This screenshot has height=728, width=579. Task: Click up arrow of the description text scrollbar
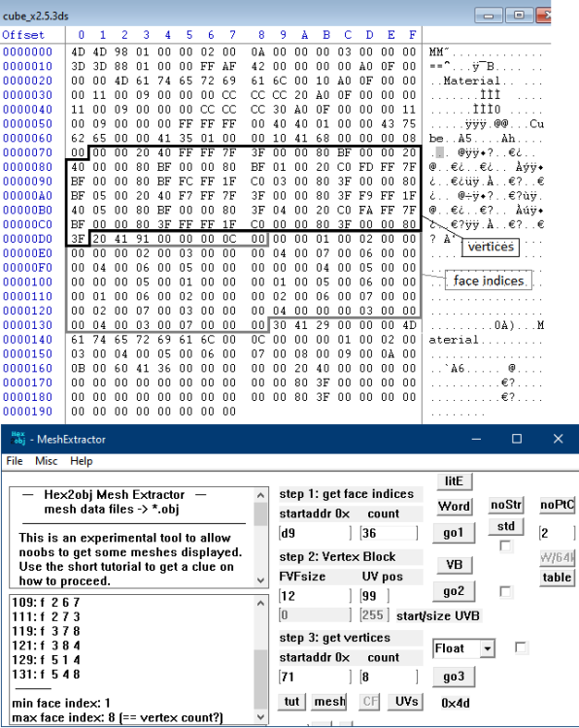pyautogui.click(x=260, y=495)
